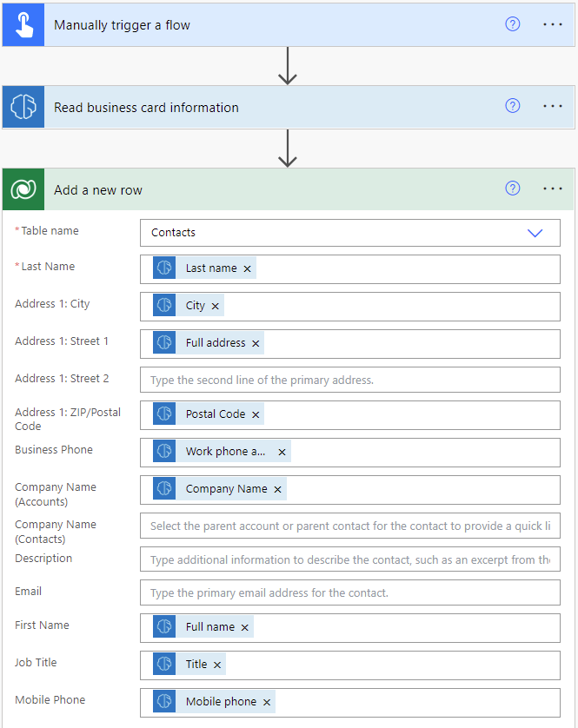Remove the Last name dynamic token
Viewport: 578px width, 728px height.
pos(247,268)
